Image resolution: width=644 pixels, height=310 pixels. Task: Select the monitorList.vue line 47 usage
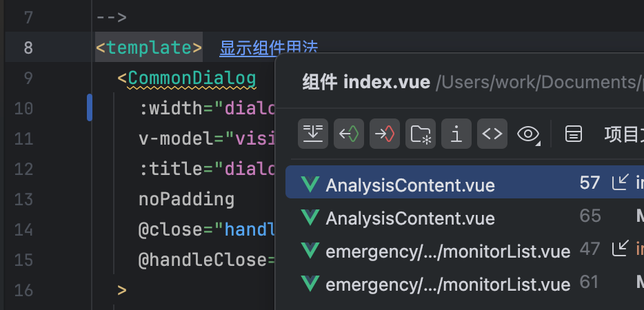pyautogui.click(x=447, y=251)
